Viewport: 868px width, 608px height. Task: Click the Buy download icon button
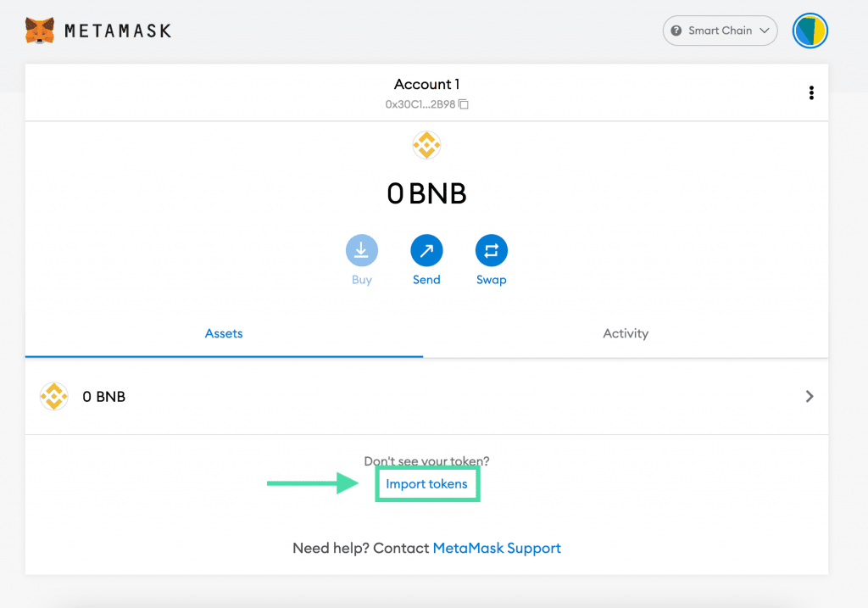361,250
